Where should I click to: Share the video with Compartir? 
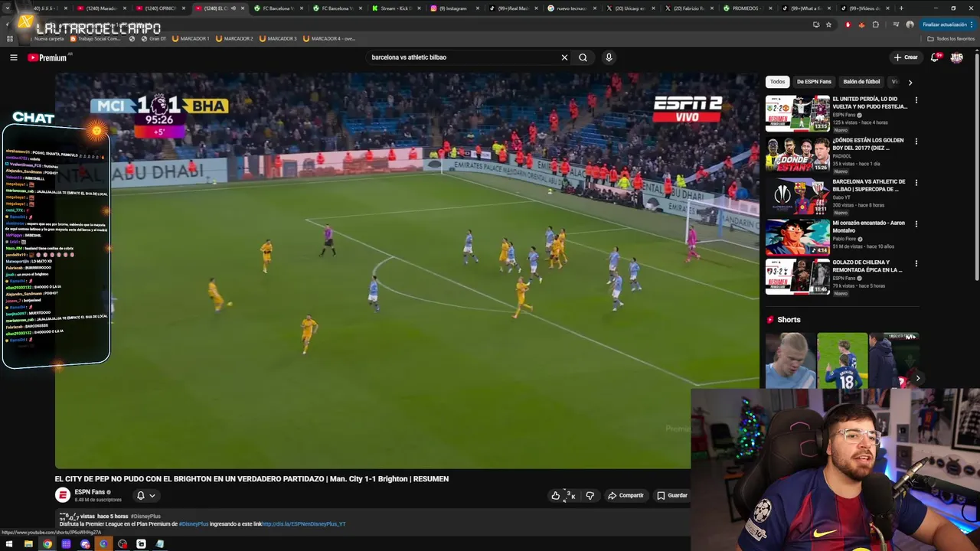626,496
